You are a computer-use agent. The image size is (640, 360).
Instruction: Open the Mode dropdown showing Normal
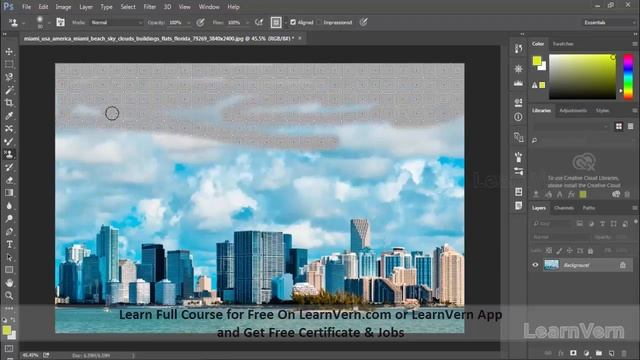[116, 22]
